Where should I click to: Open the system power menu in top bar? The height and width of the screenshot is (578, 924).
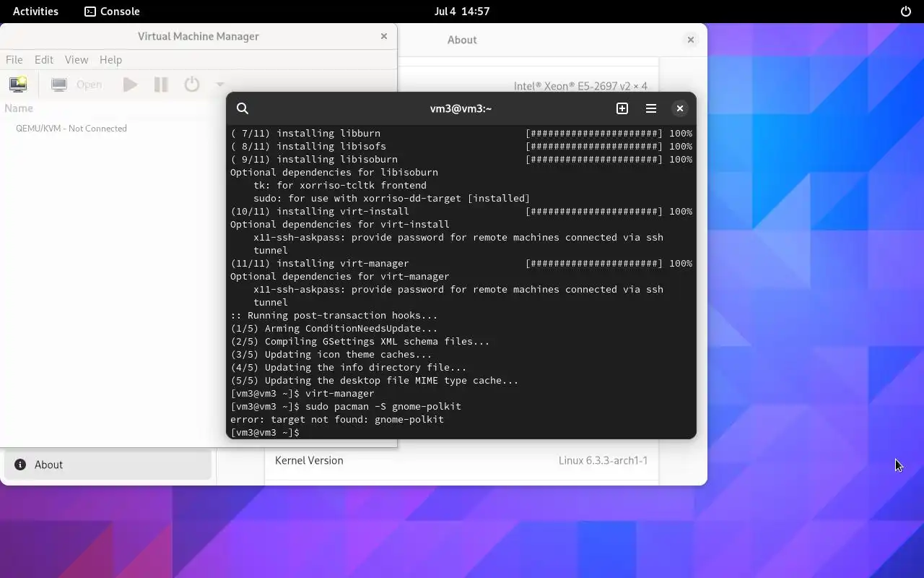[x=906, y=12]
